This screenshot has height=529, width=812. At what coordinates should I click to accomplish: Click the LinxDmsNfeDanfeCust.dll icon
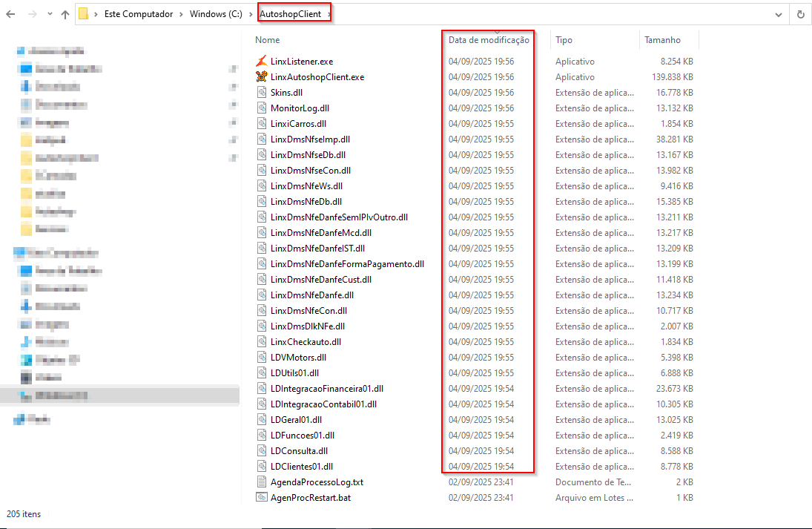(262, 279)
